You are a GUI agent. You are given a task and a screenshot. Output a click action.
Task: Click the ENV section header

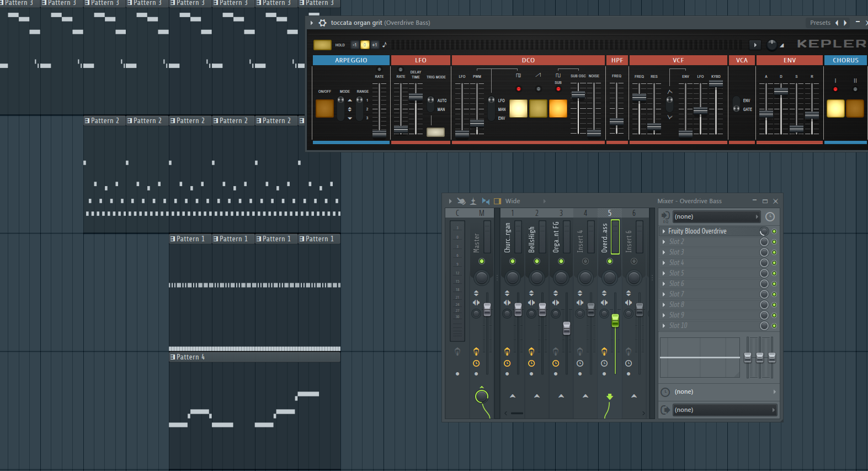pos(790,60)
